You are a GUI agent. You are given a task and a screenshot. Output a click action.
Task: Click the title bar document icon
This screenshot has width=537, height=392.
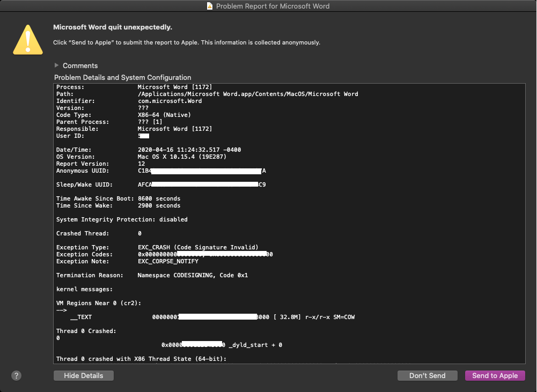(210, 6)
